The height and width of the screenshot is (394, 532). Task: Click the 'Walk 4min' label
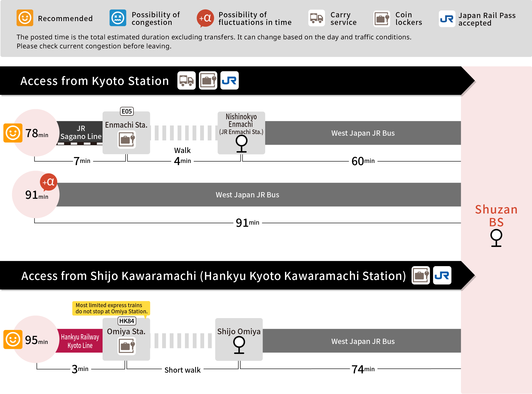pyautogui.click(x=182, y=156)
